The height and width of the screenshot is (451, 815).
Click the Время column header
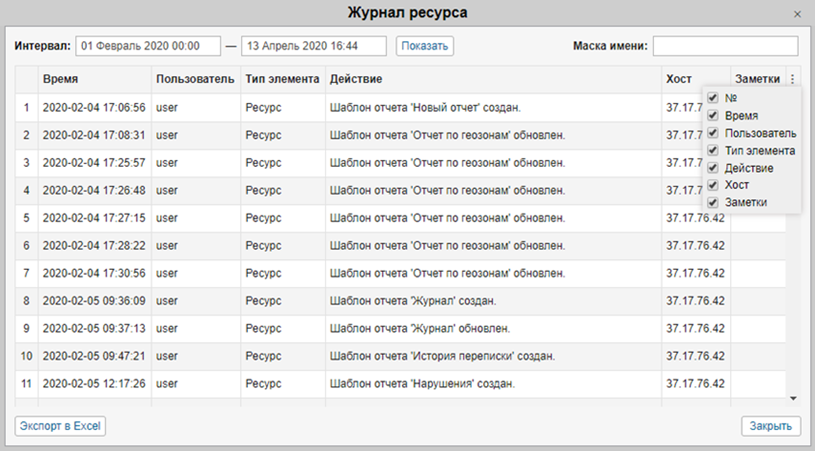61,79
